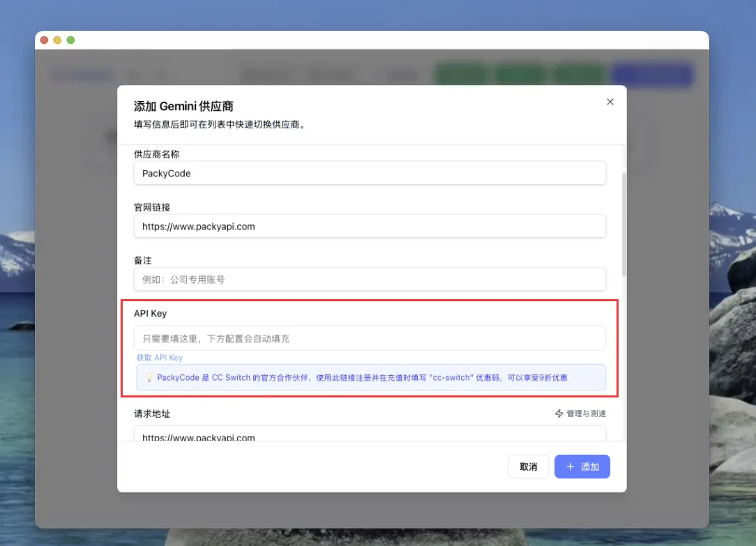This screenshot has width=756, height=546.
Task: Click the leftmost green button in the background toolbar
Action: pyautogui.click(x=460, y=75)
